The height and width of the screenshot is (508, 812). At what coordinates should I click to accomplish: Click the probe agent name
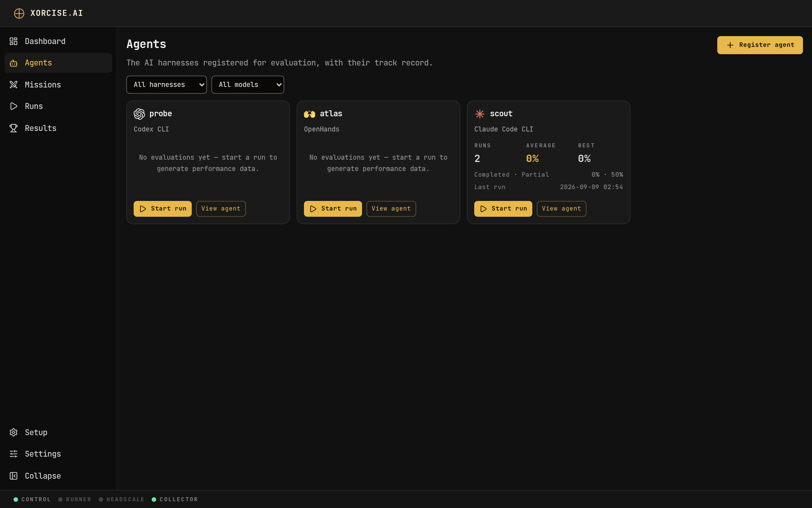click(x=161, y=114)
